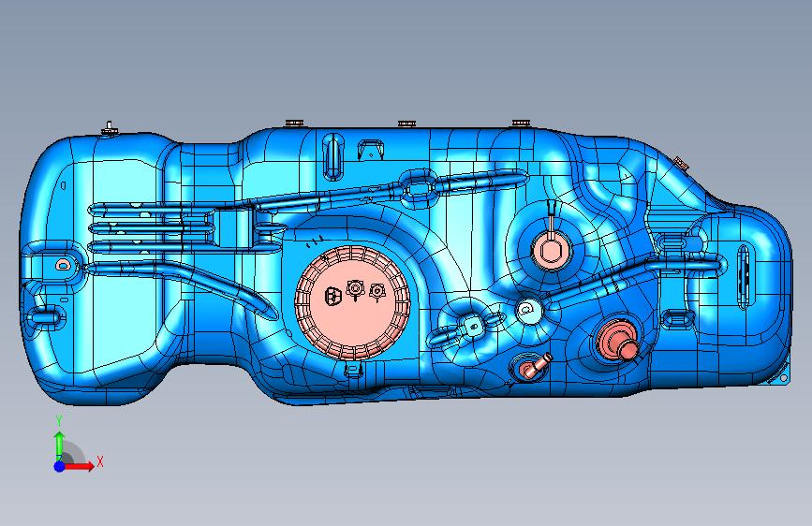Select the pink hexagonal cap on the tank
812x526 pixels.
(551, 251)
